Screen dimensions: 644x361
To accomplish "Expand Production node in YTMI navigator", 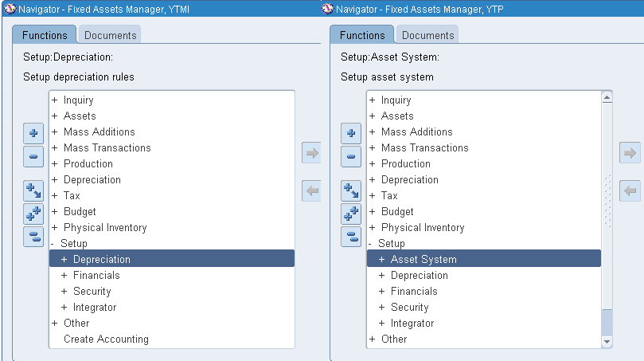I will (55, 163).
